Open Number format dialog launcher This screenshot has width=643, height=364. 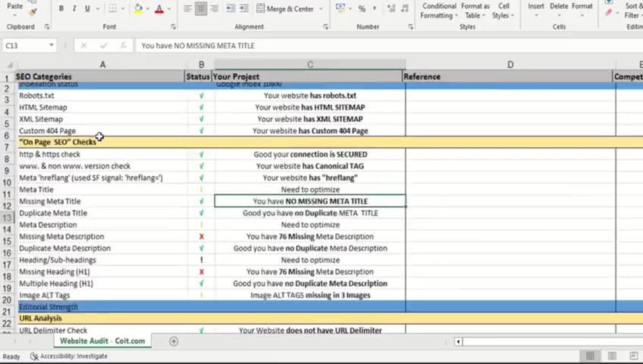pyautogui.click(x=410, y=26)
